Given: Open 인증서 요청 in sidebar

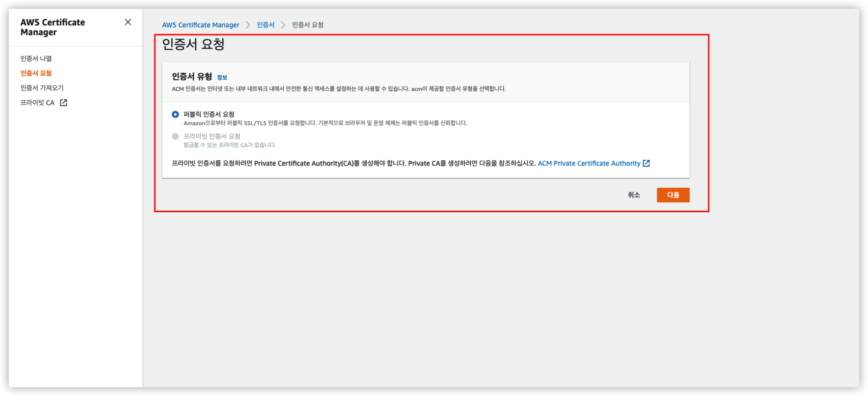Looking at the screenshot, I should point(36,73).
